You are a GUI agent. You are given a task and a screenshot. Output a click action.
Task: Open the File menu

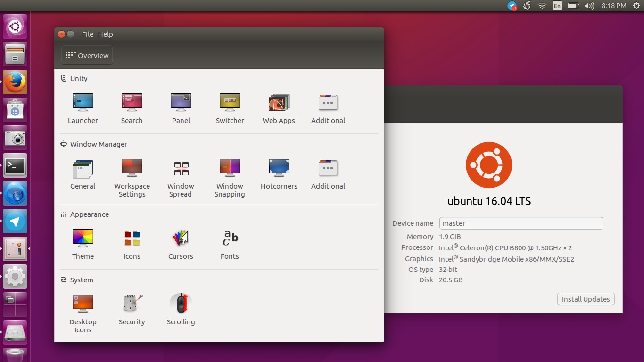(x=88, y=34)
